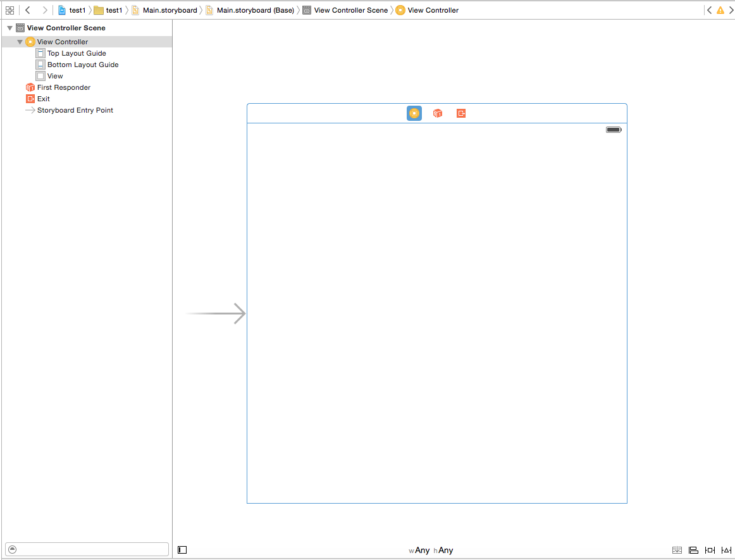Open the related items grid icon
This screenshot has width=735, height=560.
point(9,10)
